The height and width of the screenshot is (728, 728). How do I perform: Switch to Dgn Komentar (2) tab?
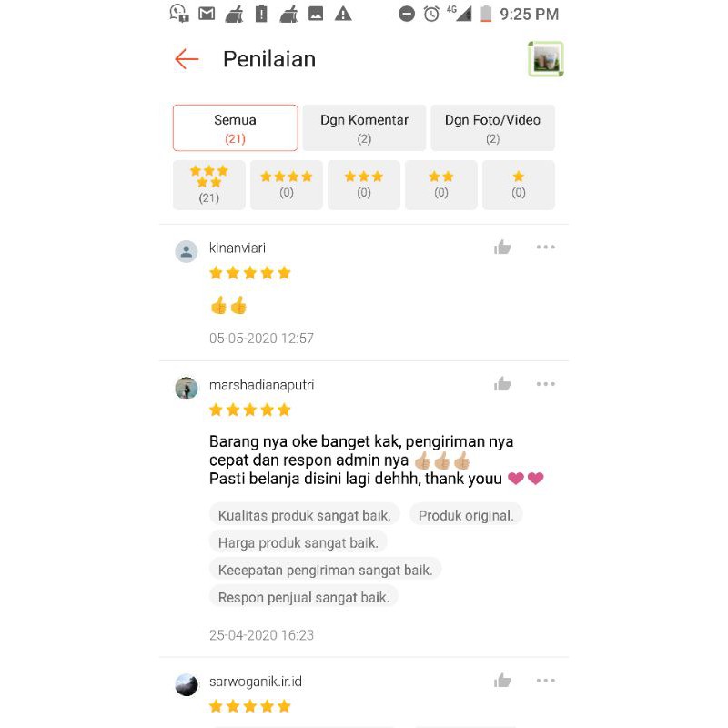[365, 128]
